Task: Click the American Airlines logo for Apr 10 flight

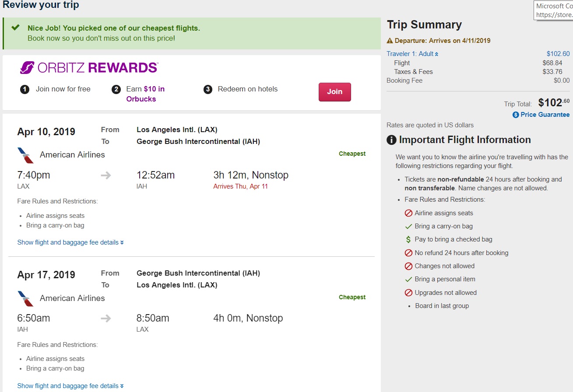Action: pyautogui.click(x=25, y=155)
